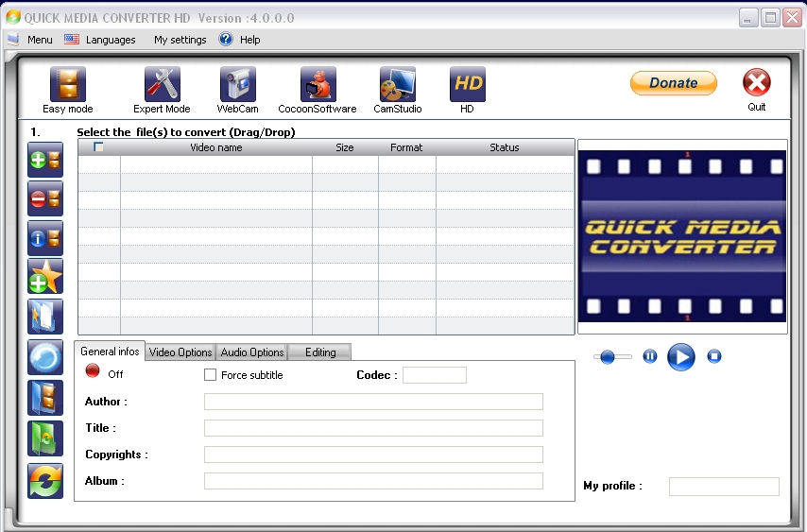Switch to the Editing tab
Viewport: 807px width, 532px height.
tap(320, 352)
